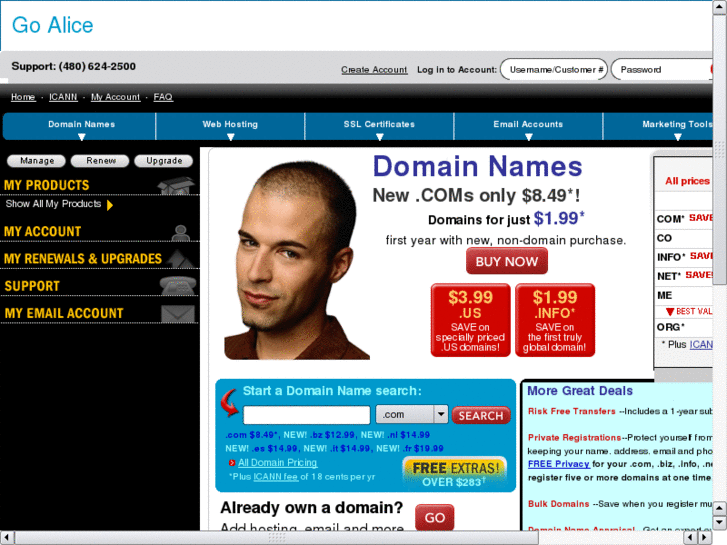Click the Renewals & Upgrades arrow icon

tap(180, 259)
